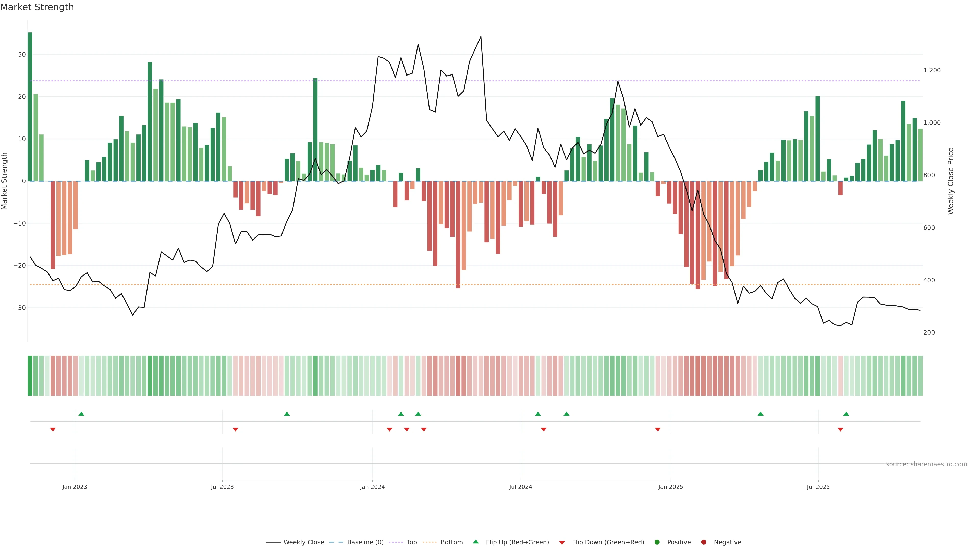Click the 1,200 right-axis price label
The height and width of the screenshot is (551, 980).
[x=932, y=70]
